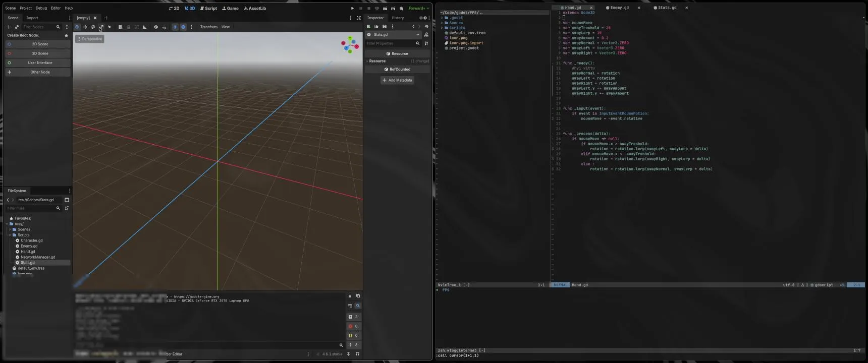Create a 2D Scene root node

click(38, 44)
